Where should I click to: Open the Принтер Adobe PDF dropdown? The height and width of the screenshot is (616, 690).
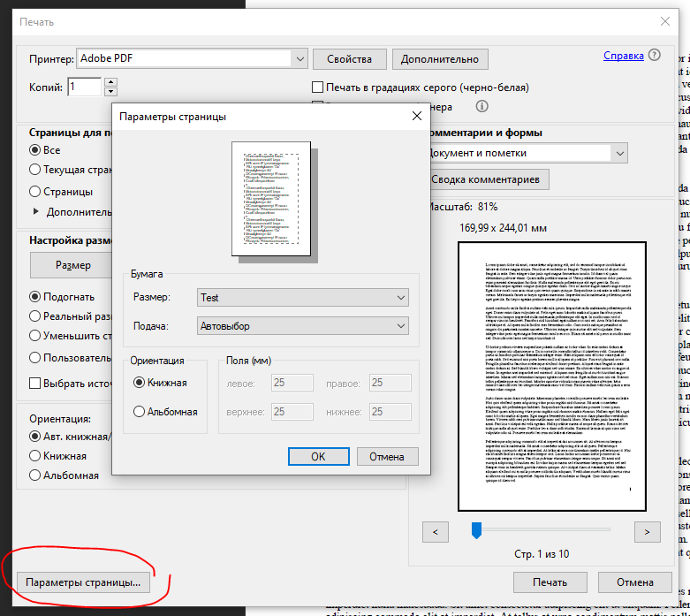pos(192,58)
